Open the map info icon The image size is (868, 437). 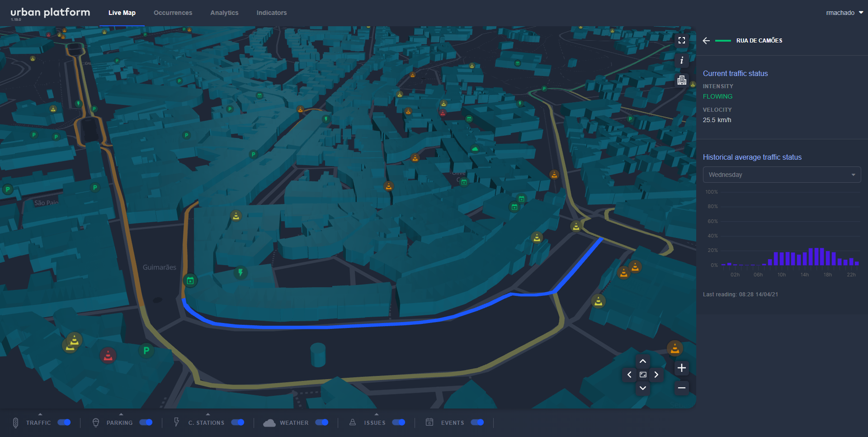pyautogui.click(x=682, y=60)
